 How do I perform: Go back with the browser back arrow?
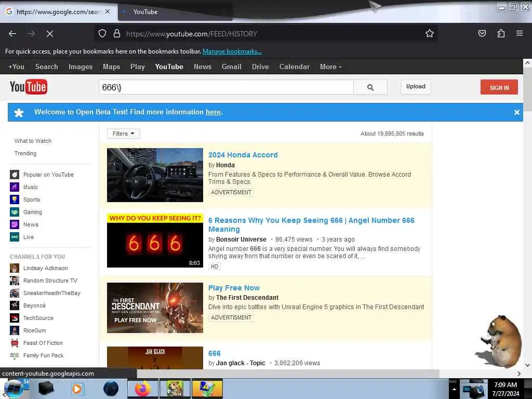tap(12, 34)
